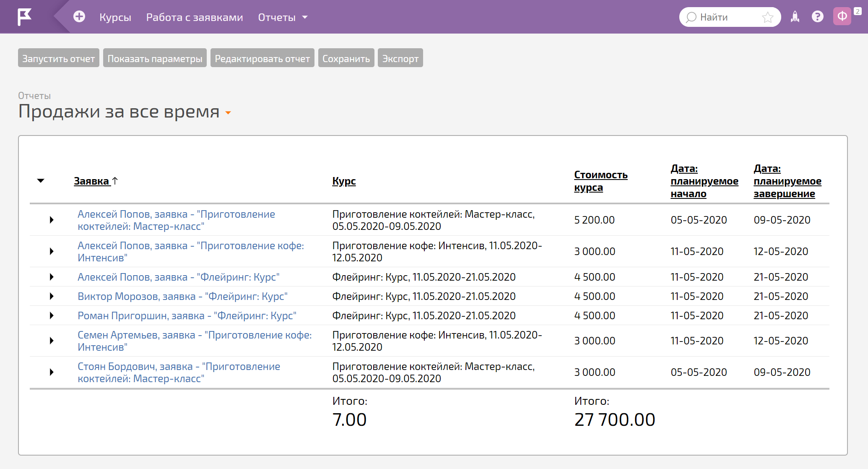The image size is (868, 469).
Task: Expand row Семен Артемьев Приготовление кофе
Action: (52, 341)
